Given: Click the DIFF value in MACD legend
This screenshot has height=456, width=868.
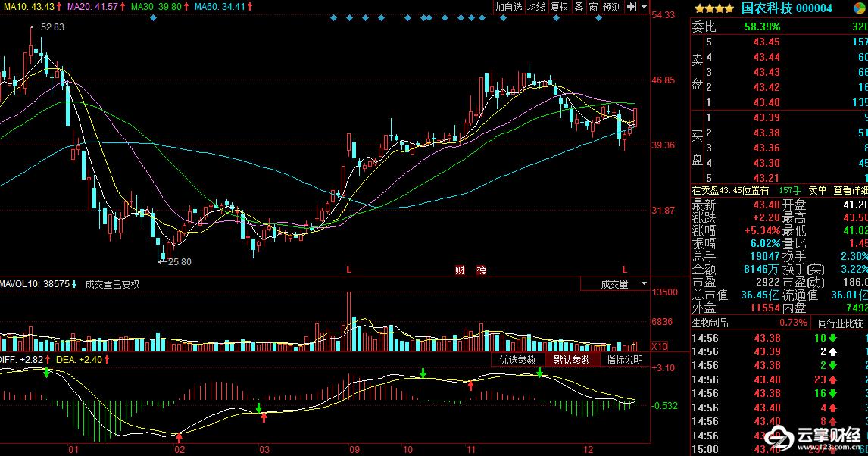Looking at the screenshot, I should (x=26, y=360).
